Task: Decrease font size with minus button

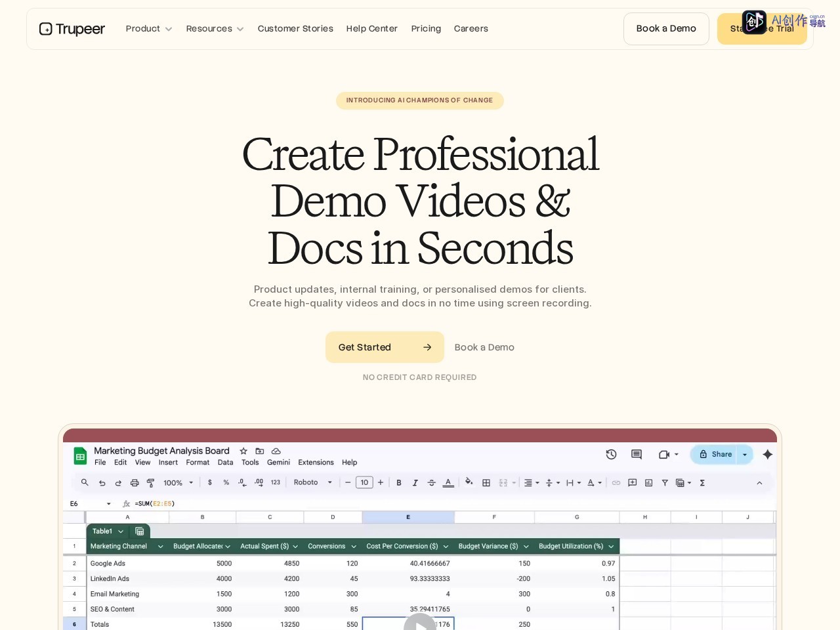Action: click(348, 483)
